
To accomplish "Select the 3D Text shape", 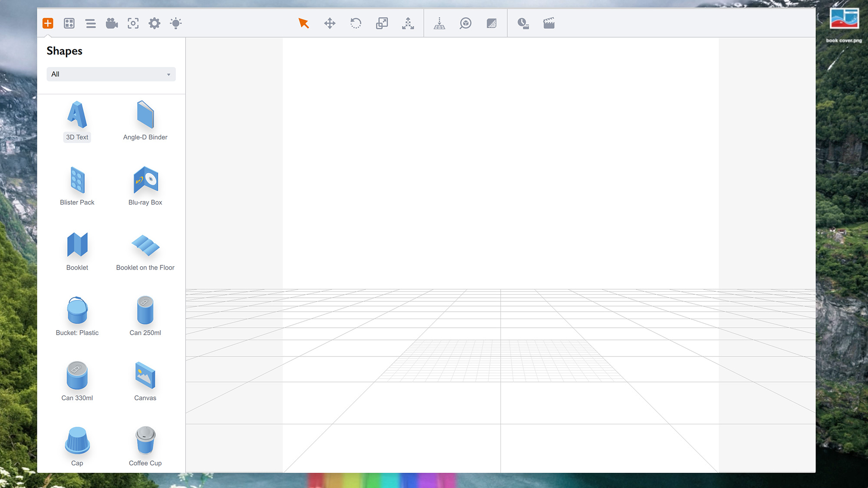I will [77, 121].
